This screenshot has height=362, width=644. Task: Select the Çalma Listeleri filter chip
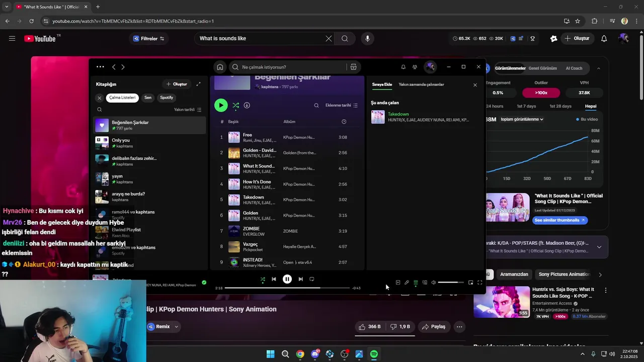pos(122,98)
